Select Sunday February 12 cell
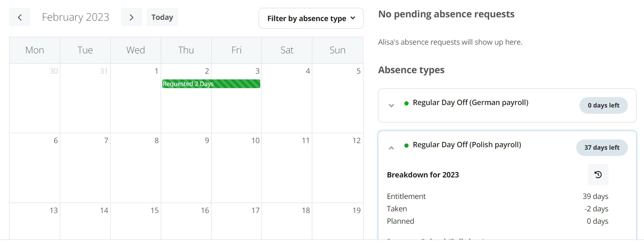The width and height of the screenshot is (644, 244). (x=337, y=168)
